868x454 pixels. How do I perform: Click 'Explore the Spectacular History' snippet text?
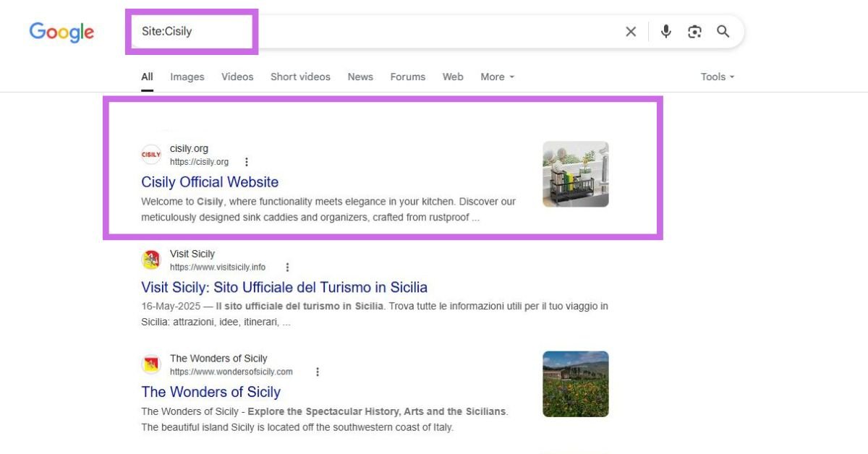tap(323, 411)
